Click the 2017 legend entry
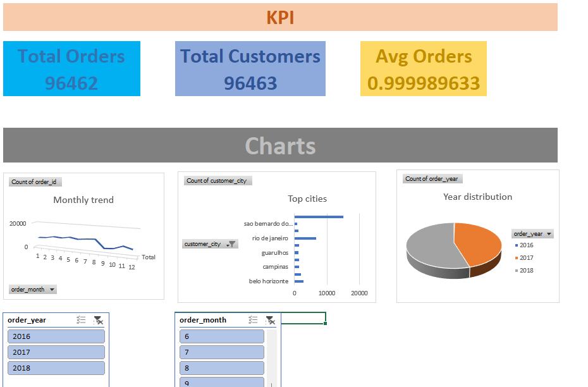588x387 pixels. (524, 257)
